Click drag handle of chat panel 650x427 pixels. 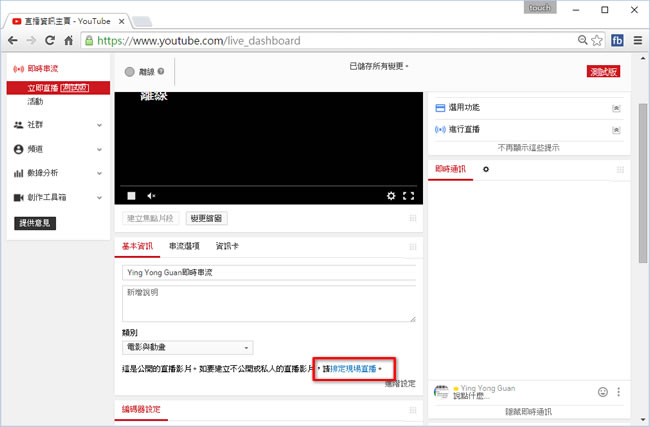620,170
